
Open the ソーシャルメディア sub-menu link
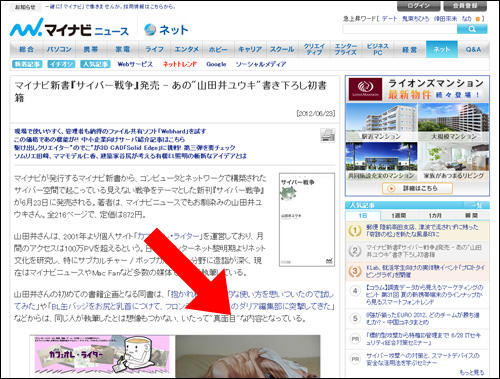click(x=261, y=64)
